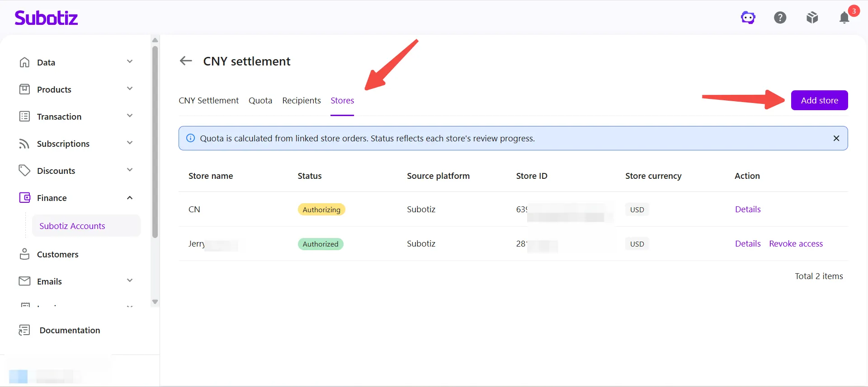Click the CN store name cell
The width and height of the screenshot is (868, 387).
(194, 209)
